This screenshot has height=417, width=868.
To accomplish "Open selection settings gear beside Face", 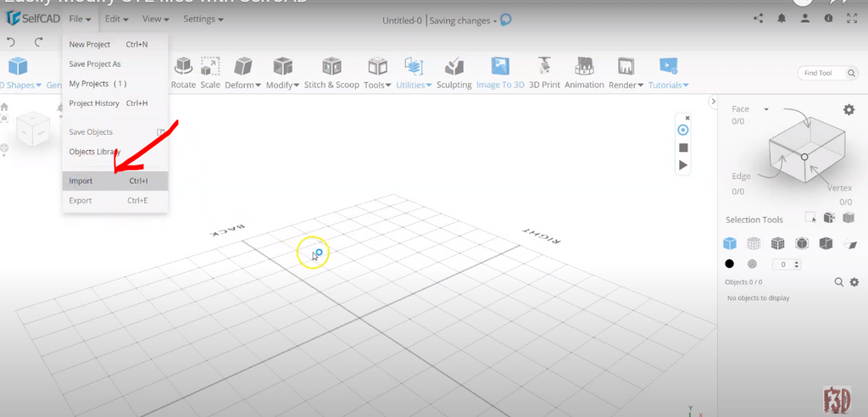I will click(849, 109).
